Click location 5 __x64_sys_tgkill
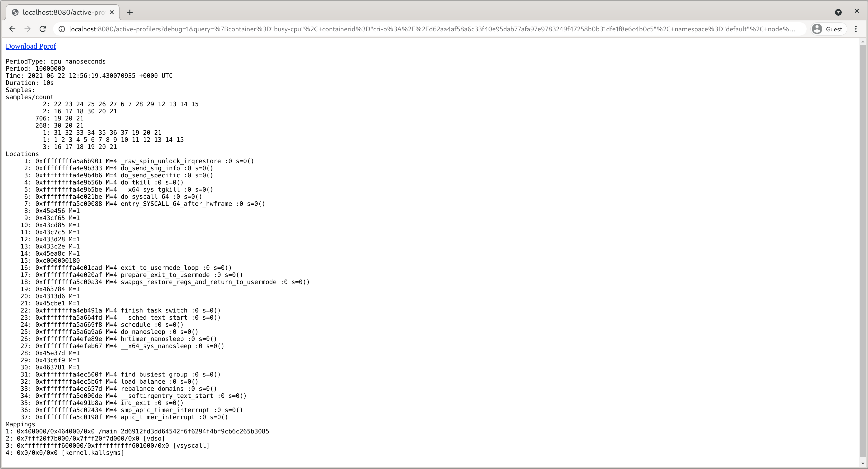868x469 pixels. click(119, 189)
